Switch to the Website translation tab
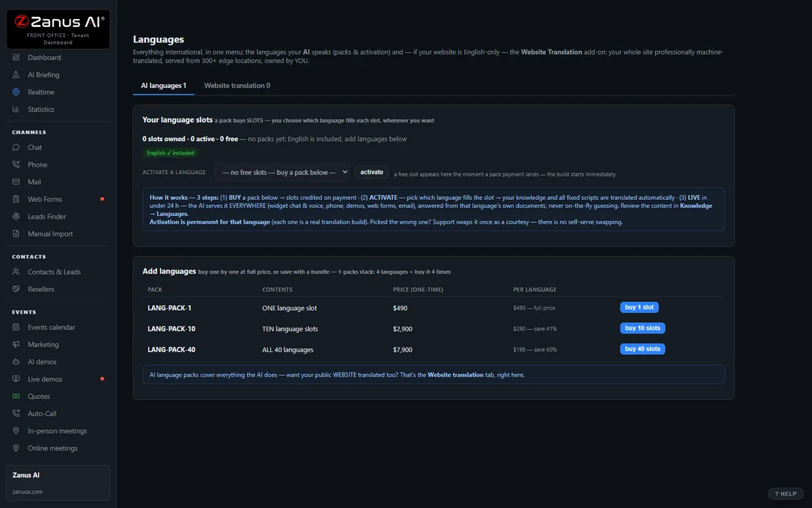Image resolution: width=812 pixels, height=508 pixels. [237, 85]
